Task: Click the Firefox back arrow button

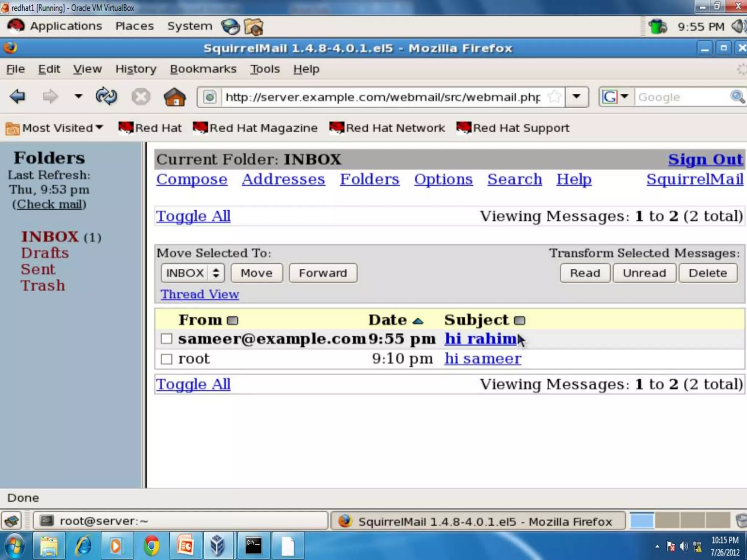Action: tap(17, 97)
